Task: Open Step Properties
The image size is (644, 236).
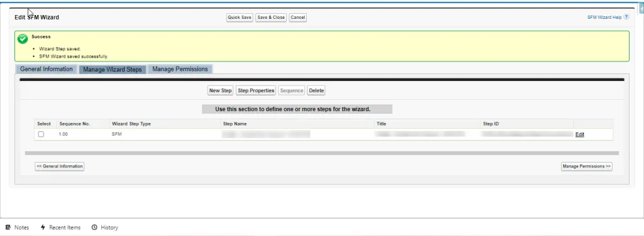Action: pos(256,90)
